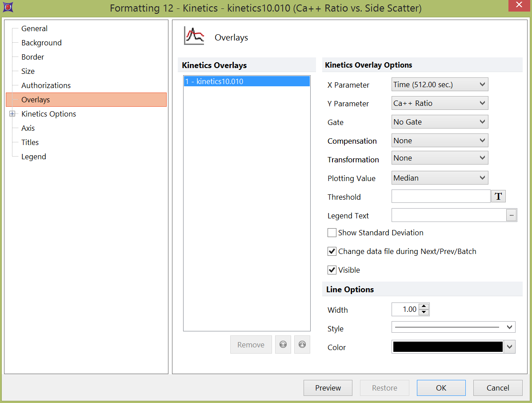Open the Plotting Value Median dropdown
The width and height of the screenshot is (532, 403).
coord(440,178)
